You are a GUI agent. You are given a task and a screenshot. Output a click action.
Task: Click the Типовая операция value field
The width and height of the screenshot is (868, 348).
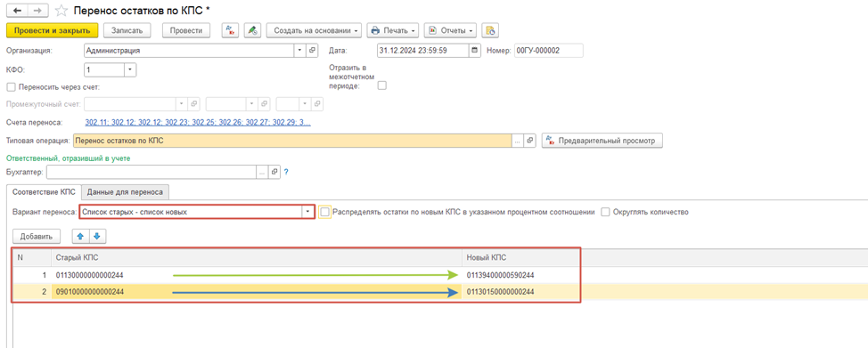point(292,141)
